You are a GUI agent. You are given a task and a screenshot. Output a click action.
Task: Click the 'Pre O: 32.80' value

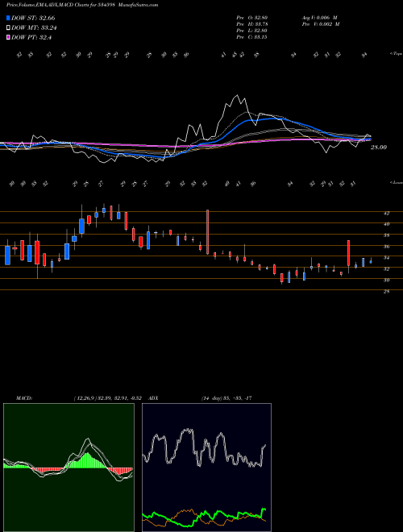[x=251, y=18]
